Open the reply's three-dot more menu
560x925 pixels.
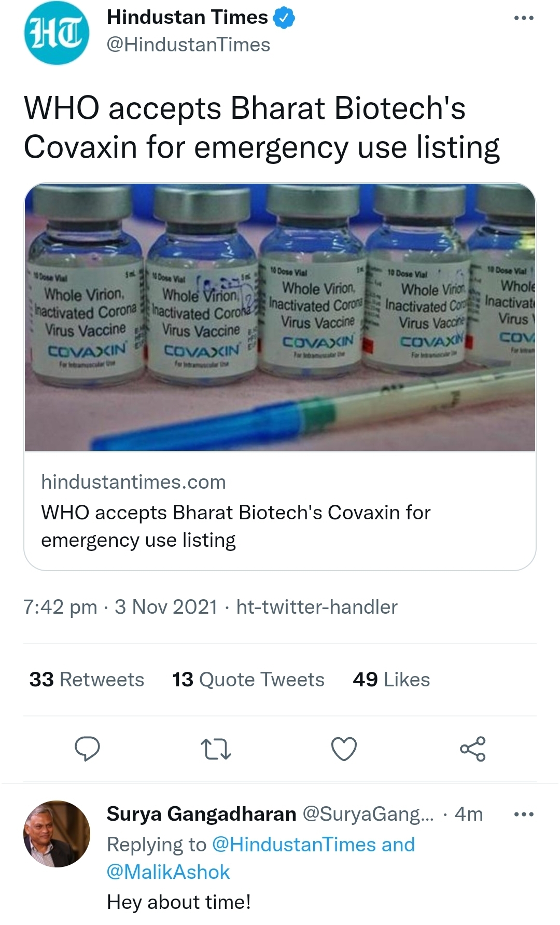click(x=523, y=814)
